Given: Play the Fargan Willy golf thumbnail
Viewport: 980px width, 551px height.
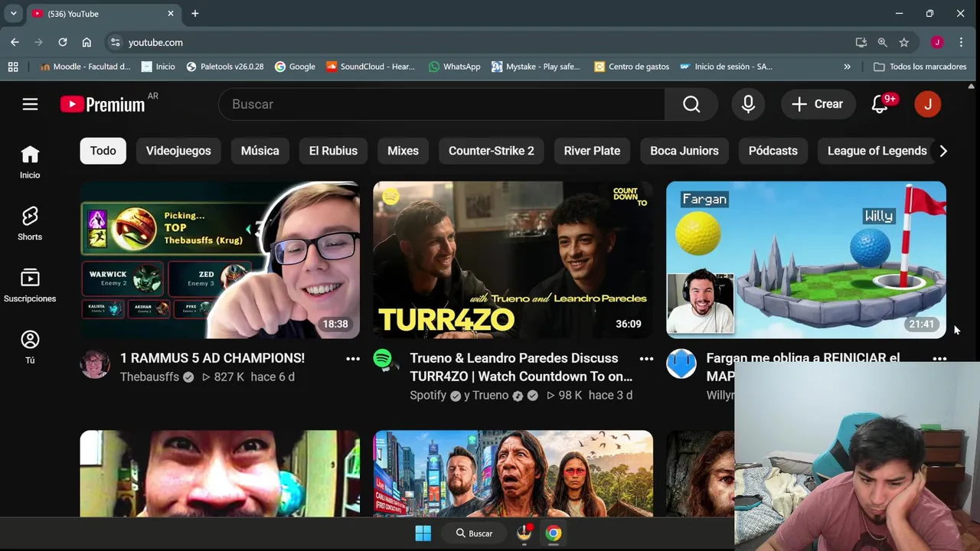Looking at the screenshot, I should click(x=806, y=260).
